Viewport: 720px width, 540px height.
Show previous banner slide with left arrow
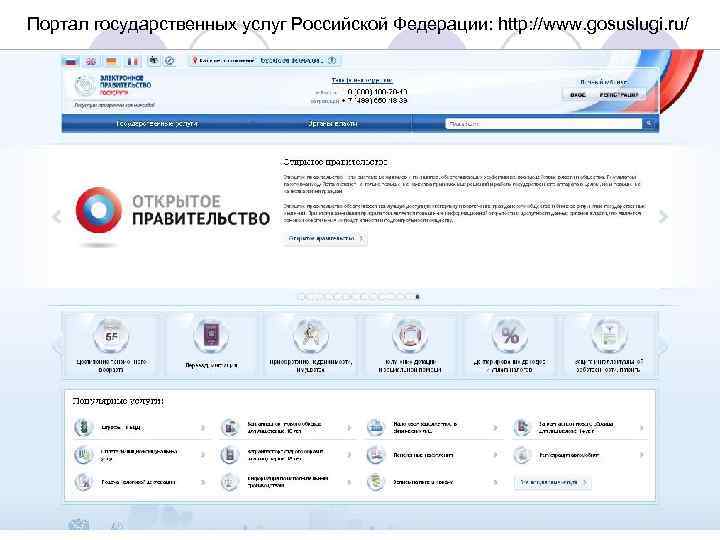tap(57, 217)
